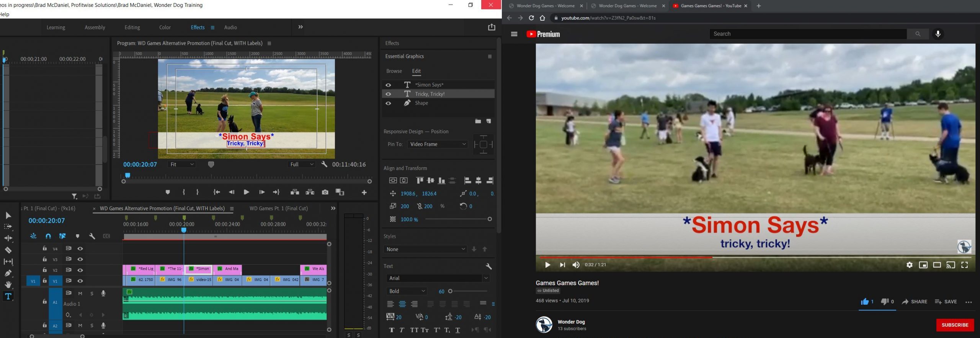
Task: Click the Extract button in Program monitor
Action: click(310, 192)
